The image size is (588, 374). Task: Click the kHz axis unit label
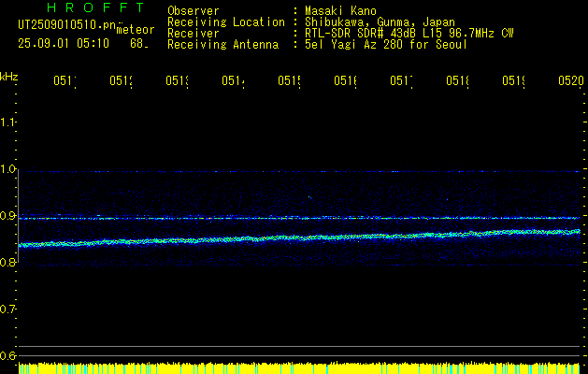tap(9, 77)
